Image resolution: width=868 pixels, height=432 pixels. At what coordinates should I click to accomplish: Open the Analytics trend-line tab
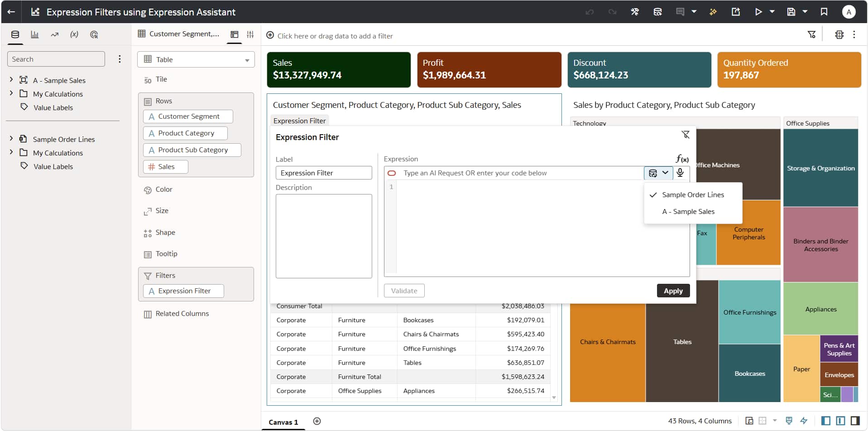point(55,34)
